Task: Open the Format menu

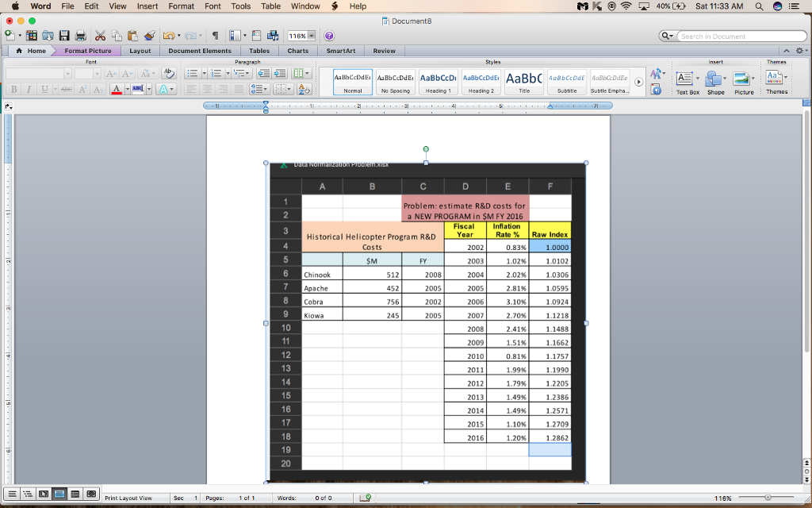Action: (182, 6)
